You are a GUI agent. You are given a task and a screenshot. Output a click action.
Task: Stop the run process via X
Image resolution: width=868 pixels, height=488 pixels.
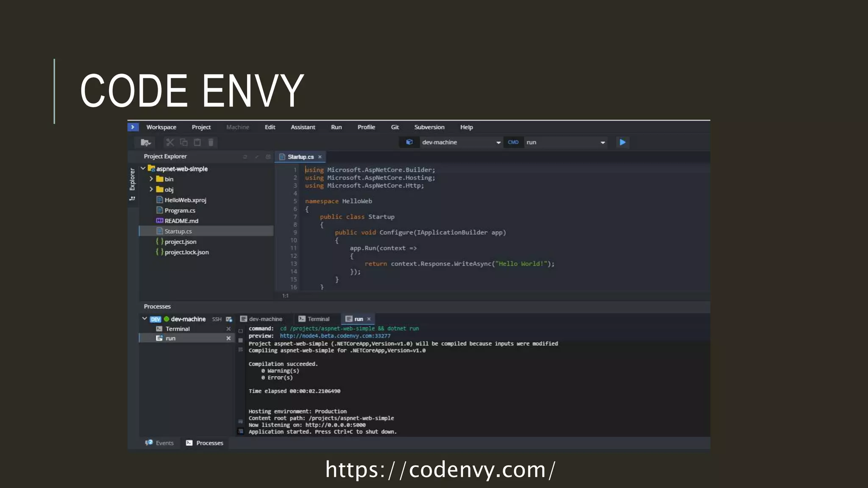tap(228, 338)
